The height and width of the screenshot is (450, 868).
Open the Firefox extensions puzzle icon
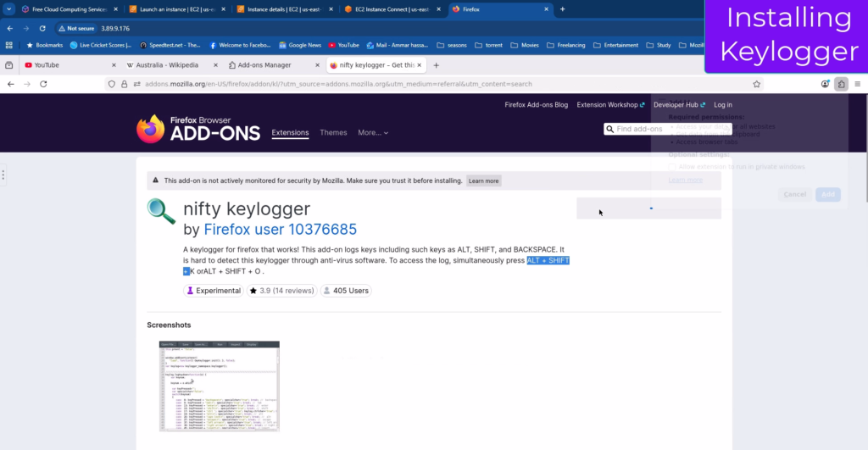(x=841, y=84)
